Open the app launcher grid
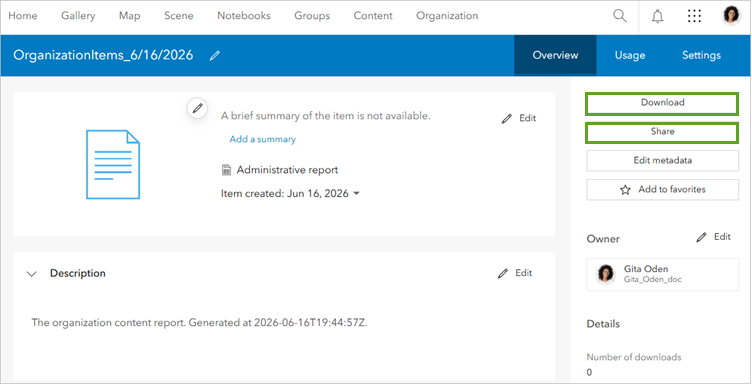The image size is (752, 384). coord(694,16)
